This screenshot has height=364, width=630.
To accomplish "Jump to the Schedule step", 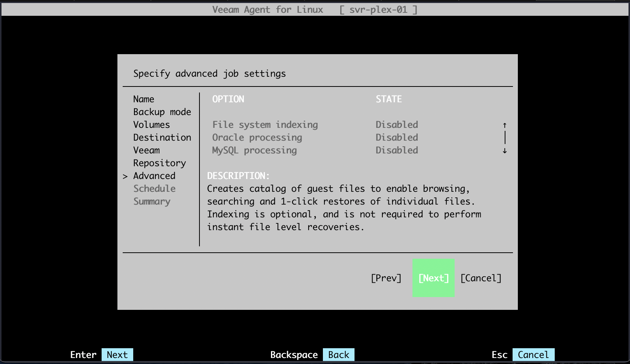I will (x=154, y=188).
